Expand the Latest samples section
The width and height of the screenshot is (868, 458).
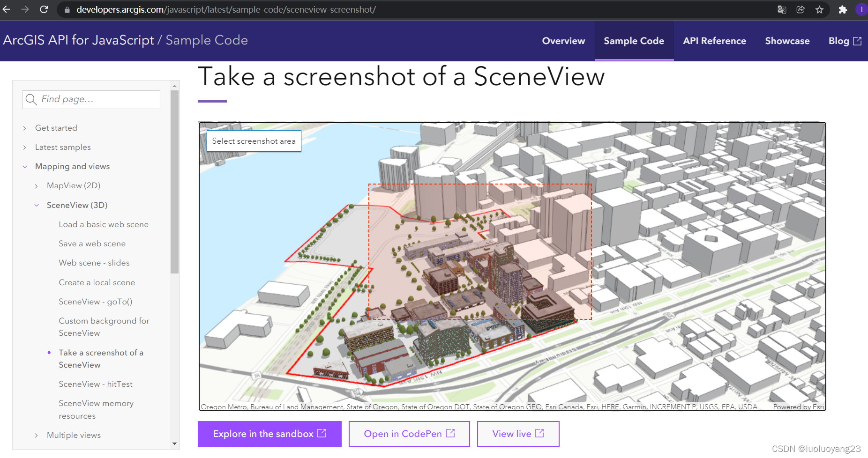(25, 148)
